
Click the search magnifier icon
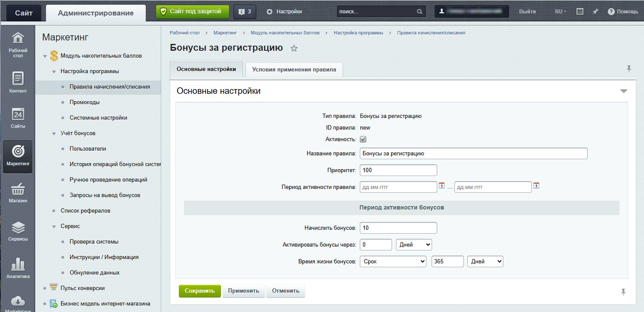pos(420,12)
